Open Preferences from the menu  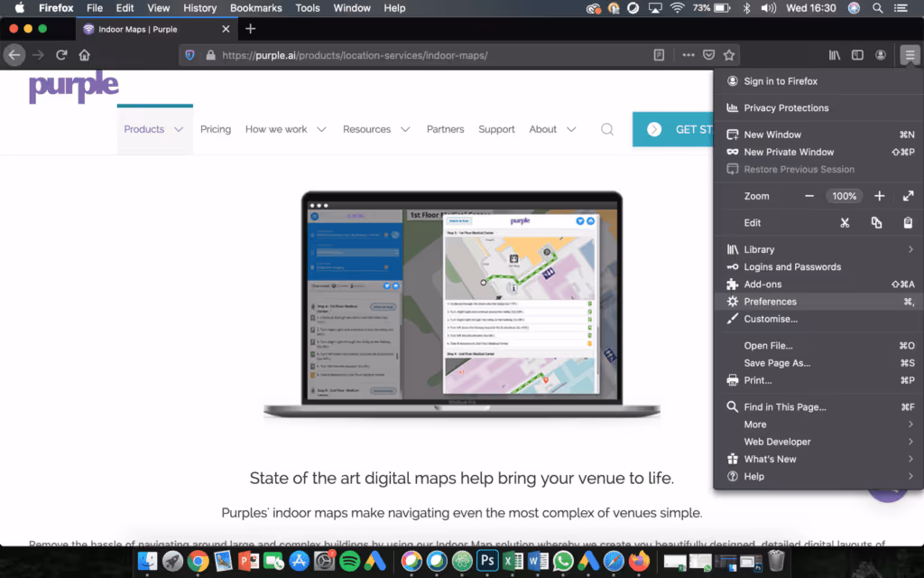click(x=818, y=302)
